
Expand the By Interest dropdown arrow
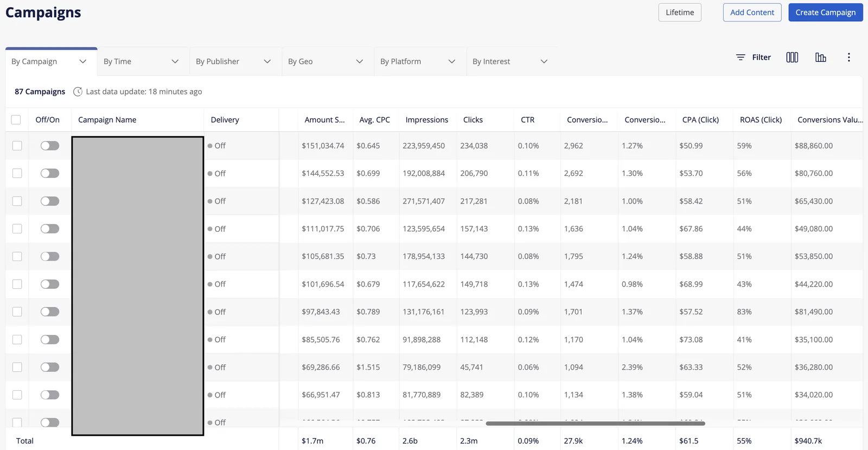(x=544, y=61)
